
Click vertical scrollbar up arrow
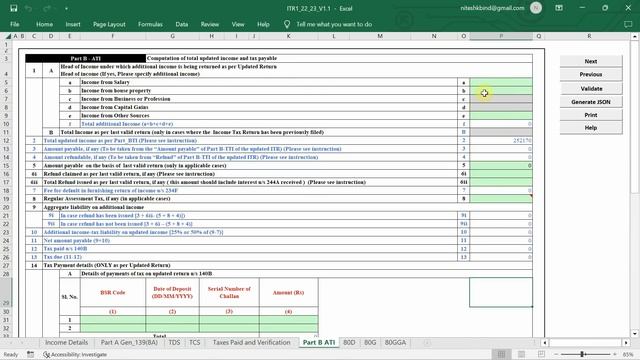(x=634, y=37)
